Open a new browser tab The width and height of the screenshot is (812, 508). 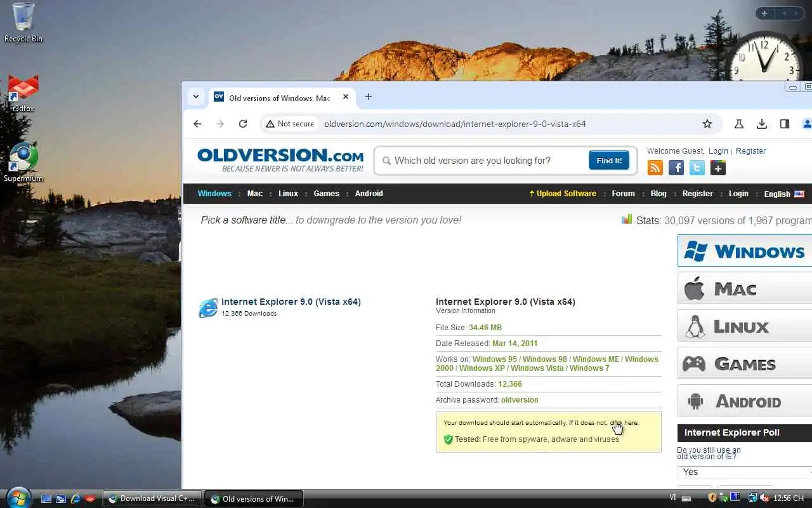tap(369, 97)
